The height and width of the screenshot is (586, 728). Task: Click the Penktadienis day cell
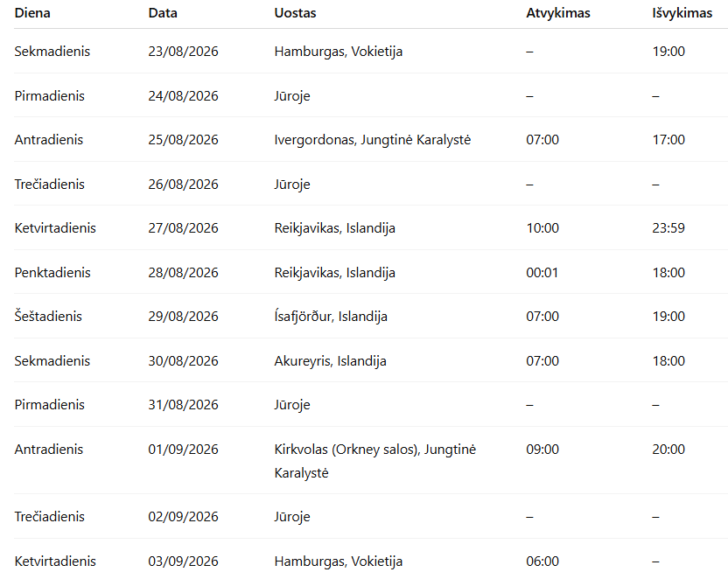52,273
